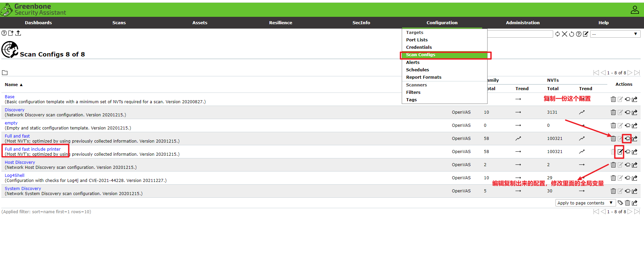
Task: Open the help icon beside New Scan Config
Action: tap(4, 33)
